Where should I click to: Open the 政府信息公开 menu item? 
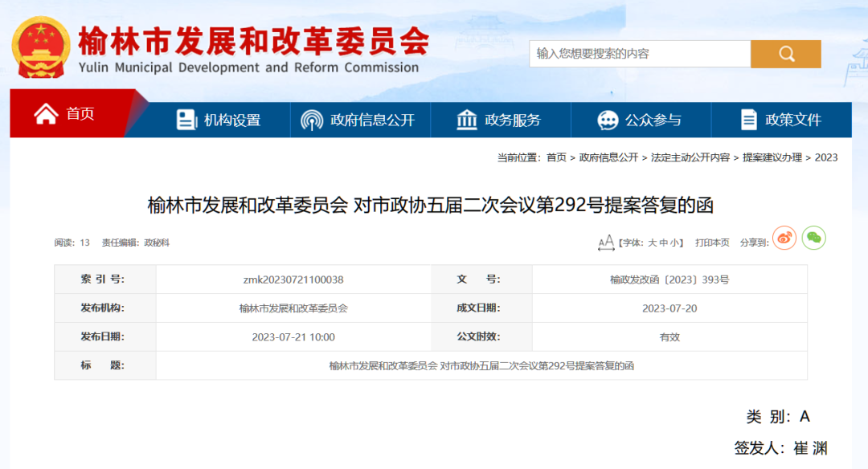point(360,120)
